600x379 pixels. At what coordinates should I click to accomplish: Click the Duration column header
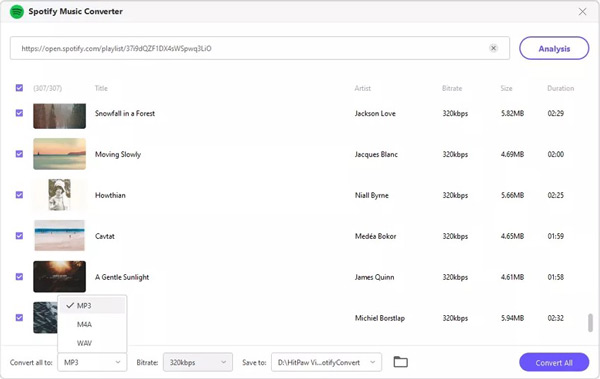pyautogui.click(x=561, y=88)
